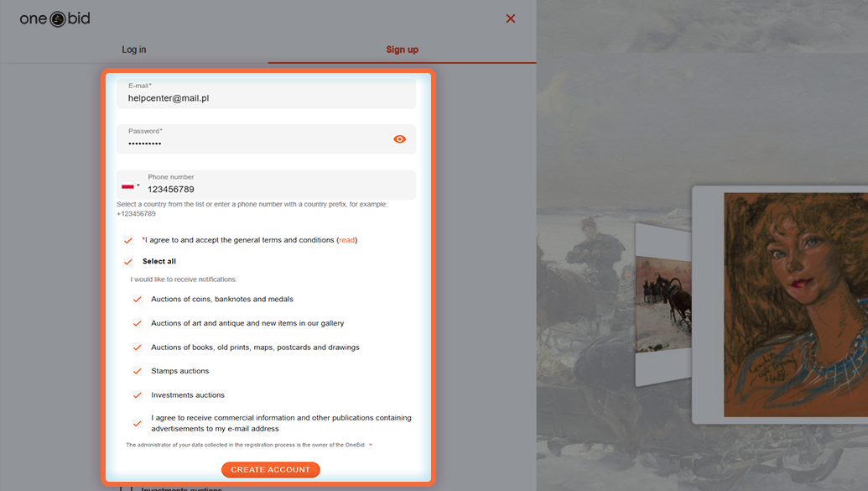Toggle Stamps auctions checkbox
This screenshot has width=868, height=491.
pos(138,371)
